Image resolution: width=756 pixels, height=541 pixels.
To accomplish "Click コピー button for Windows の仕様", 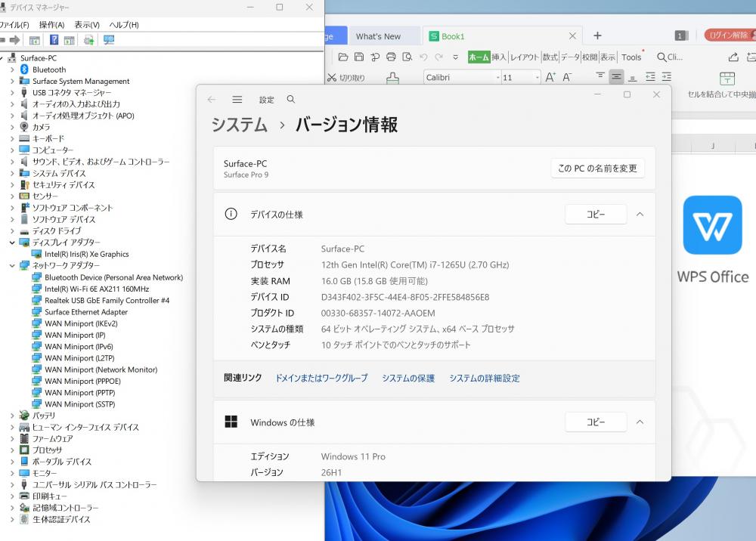I will pyautogui.click(x=596, y=422).
